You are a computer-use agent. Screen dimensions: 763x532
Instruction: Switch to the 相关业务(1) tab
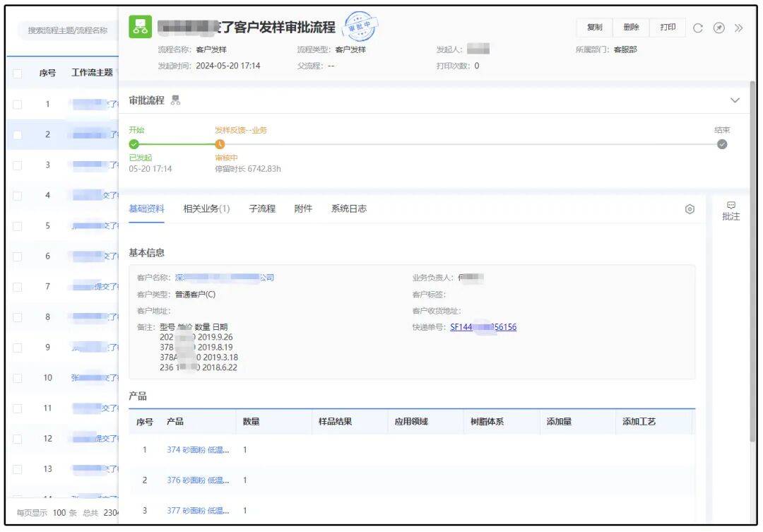coord(206,209)
